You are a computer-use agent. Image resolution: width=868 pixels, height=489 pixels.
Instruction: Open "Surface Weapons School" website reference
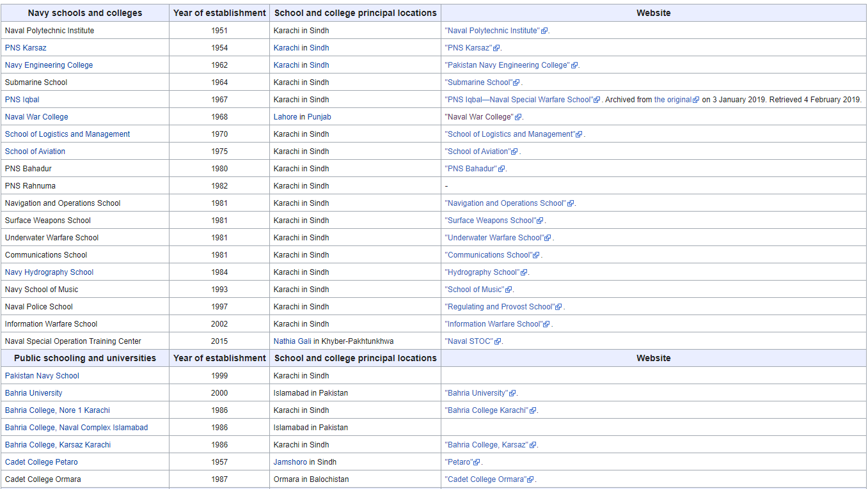pyautogui.click(x=490, y=221)
